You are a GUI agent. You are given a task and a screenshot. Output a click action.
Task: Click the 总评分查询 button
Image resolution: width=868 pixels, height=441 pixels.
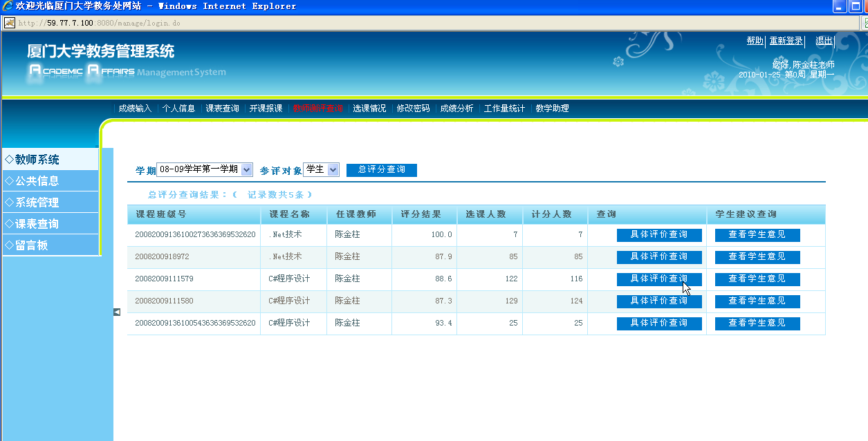pos(381,170)
